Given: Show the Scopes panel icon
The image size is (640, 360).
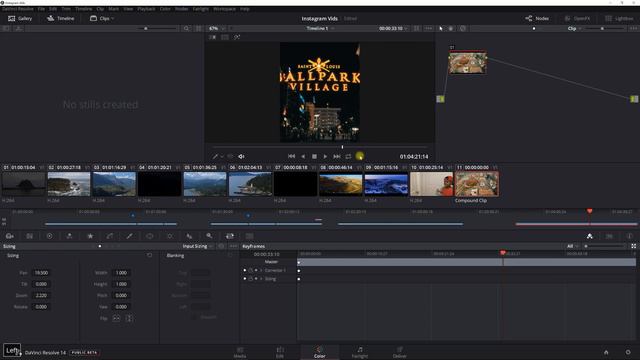Looking at the screenshot, I should click(x=609, y=236).
